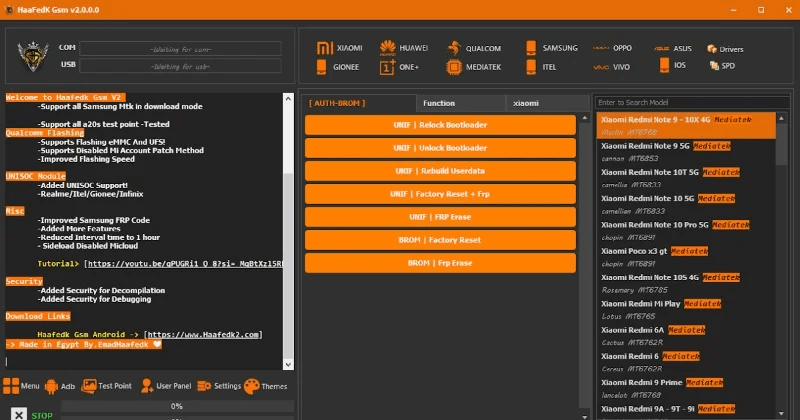The height and width of the screenshot is (420, 800).
Task: Click the Samsung brand icon
Action: click(x=530, y=48)
